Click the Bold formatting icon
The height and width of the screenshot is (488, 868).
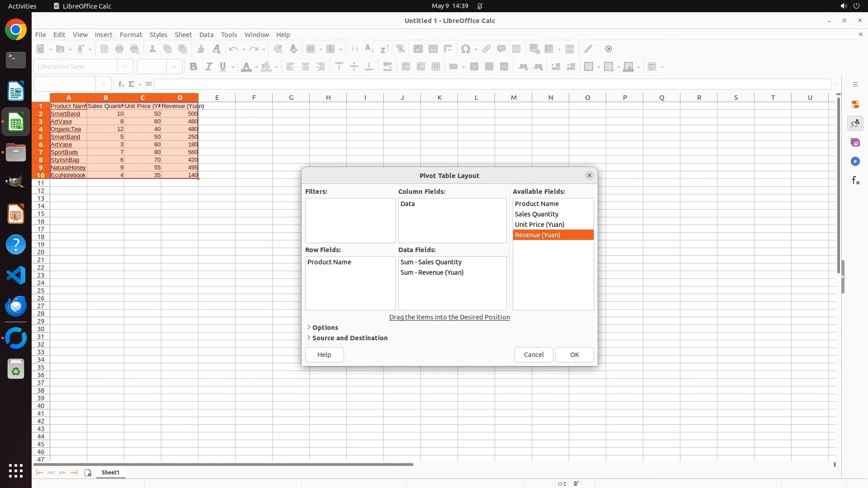coord(193,67)
